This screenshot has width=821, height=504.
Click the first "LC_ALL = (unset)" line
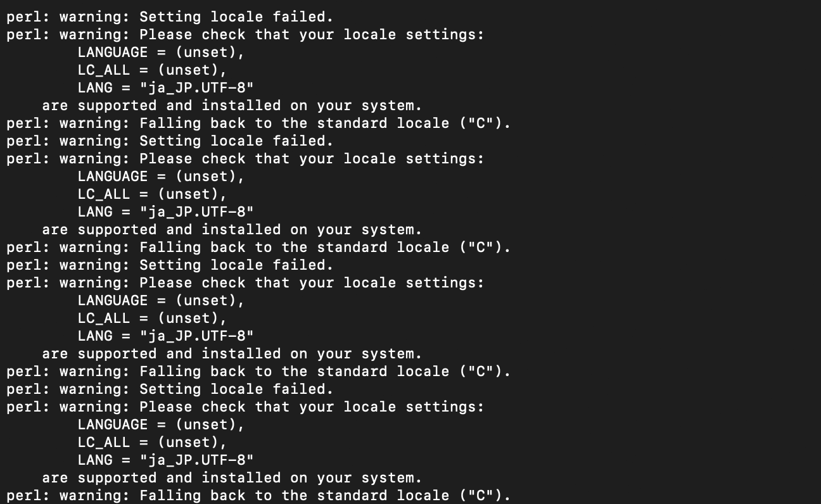[x=152, y=70]
